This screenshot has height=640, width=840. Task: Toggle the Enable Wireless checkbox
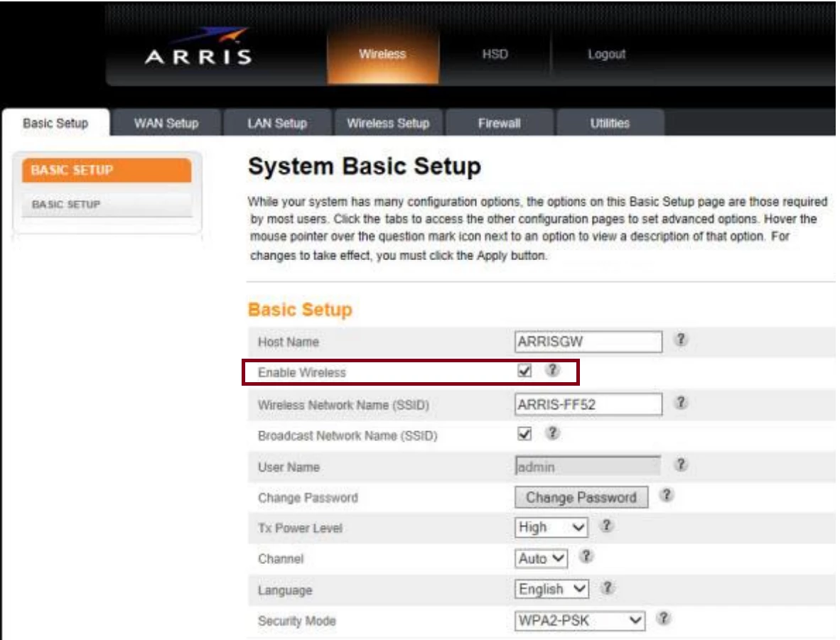coord(524,371)
